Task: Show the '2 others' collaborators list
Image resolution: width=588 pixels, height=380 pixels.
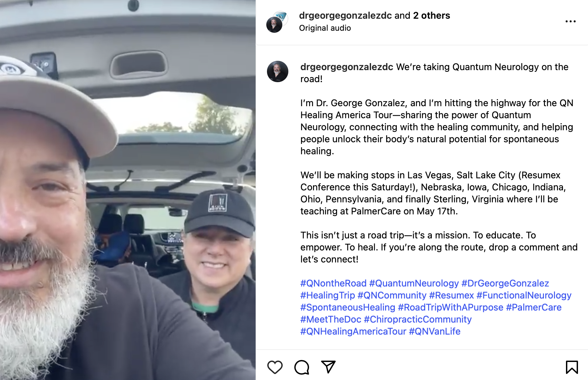Action: (431, 15)
